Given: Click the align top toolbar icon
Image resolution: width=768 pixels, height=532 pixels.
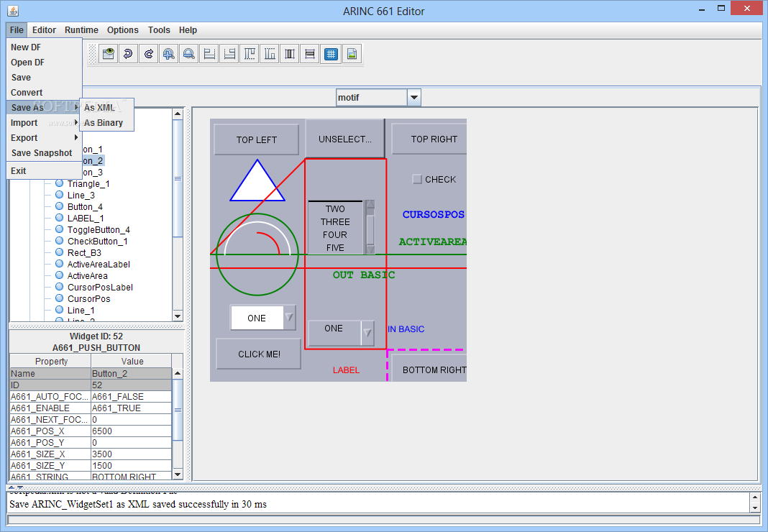Looking at the screenshot, I should point(250,54).
